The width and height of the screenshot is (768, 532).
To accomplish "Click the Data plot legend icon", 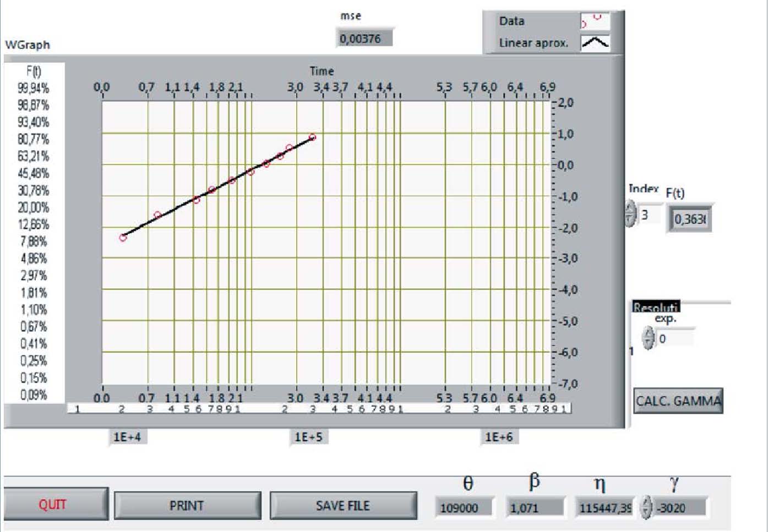I will pos(595,21).
